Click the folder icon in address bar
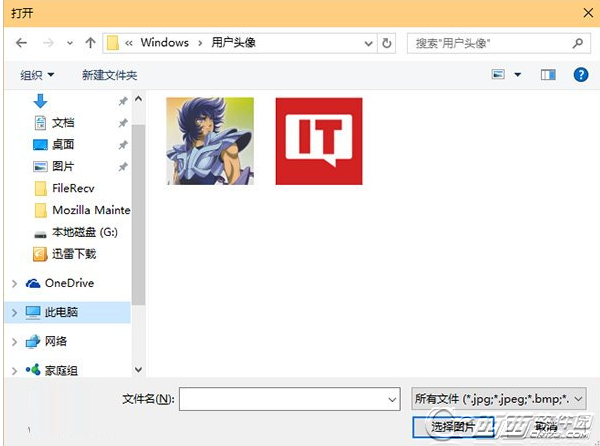600x446 pixels. coord(112,43)
